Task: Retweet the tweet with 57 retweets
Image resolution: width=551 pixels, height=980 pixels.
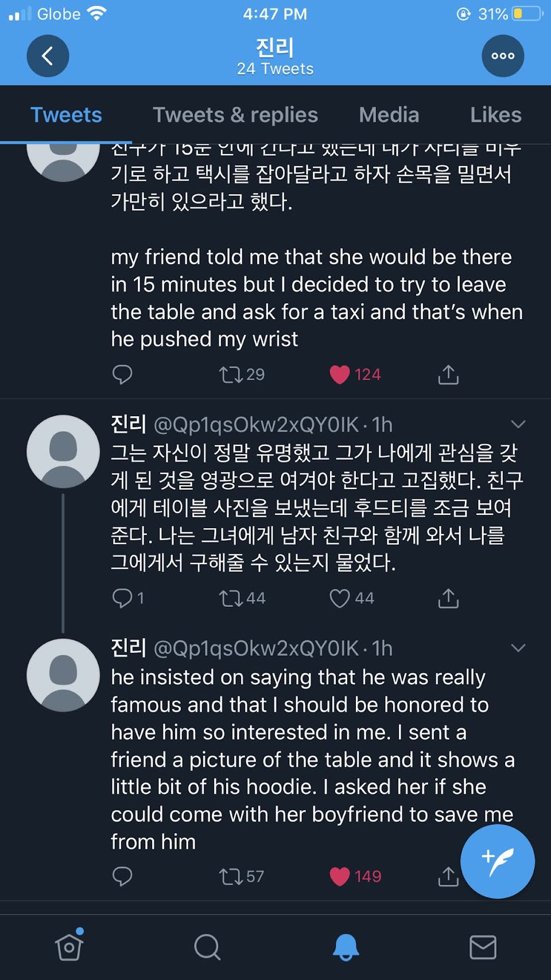Action: point(231,877)
